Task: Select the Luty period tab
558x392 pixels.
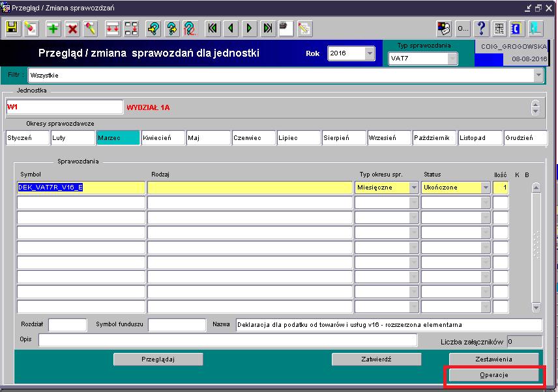Action: (x=73, y=138)
